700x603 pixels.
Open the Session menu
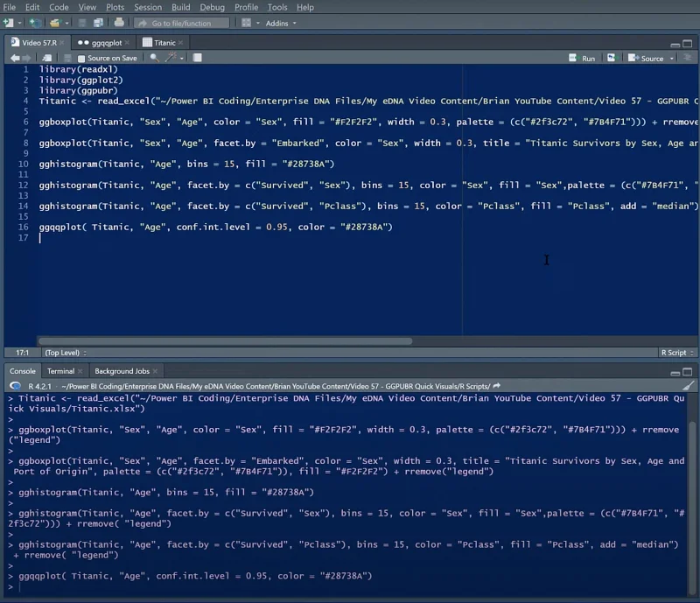coord(148,7)
